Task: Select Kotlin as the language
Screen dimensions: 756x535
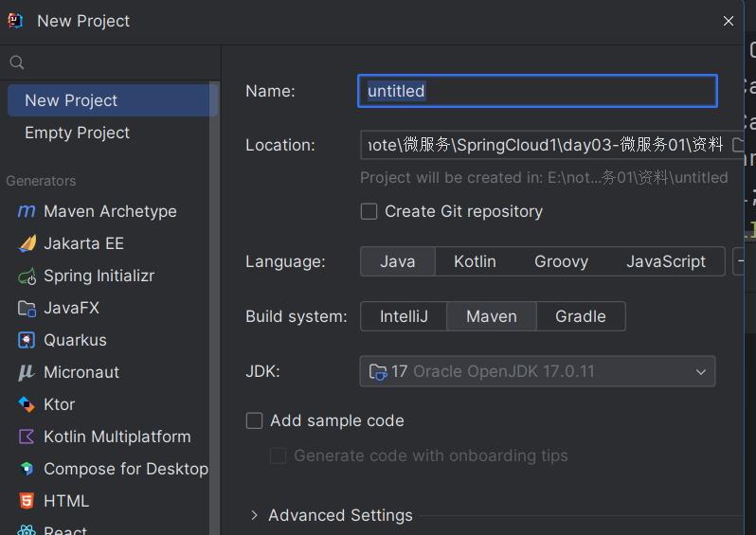Action: coord(475,261)
